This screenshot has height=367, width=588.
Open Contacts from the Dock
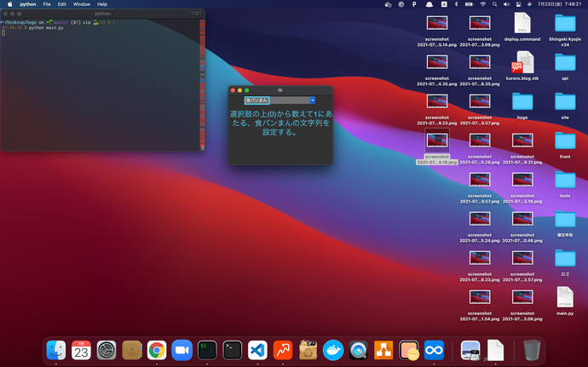pos(131,350)
